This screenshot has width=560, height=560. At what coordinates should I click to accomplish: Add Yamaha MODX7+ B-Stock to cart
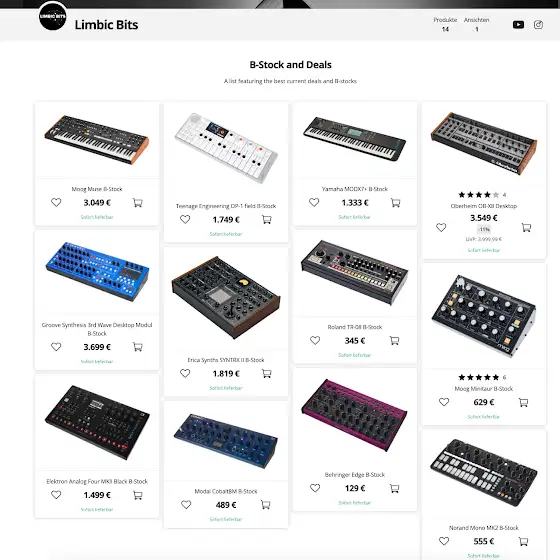click(395, 203)
